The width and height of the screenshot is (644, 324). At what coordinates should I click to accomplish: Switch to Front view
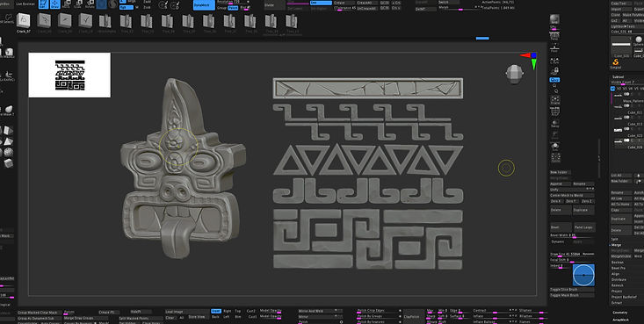tap(215, 311)
